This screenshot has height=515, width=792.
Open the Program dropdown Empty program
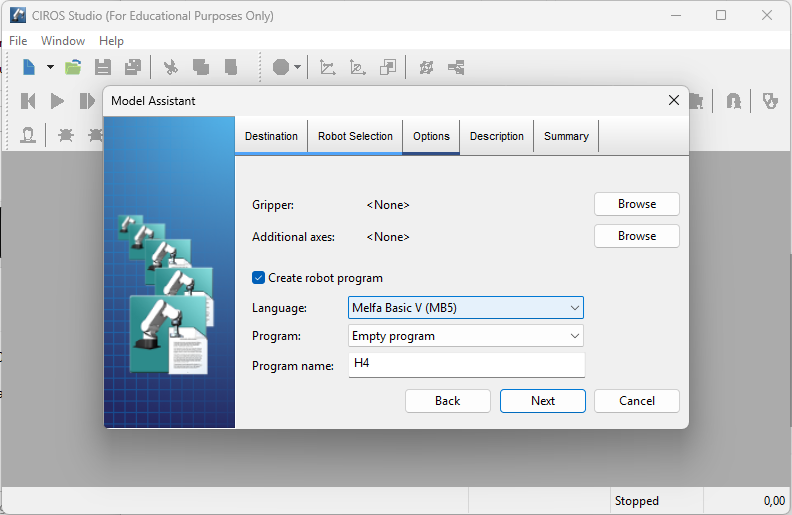click(x=466, y=336)
